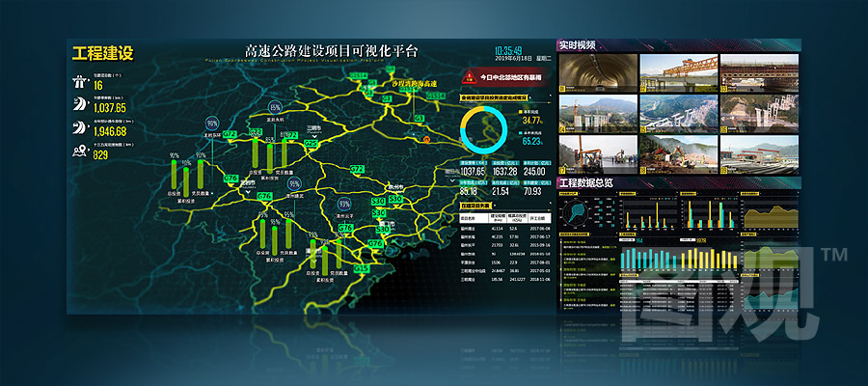The width and height of the screenshot is (868, 386).
Task: Select table row dated 2017-06-08
Action: [505, 228]
